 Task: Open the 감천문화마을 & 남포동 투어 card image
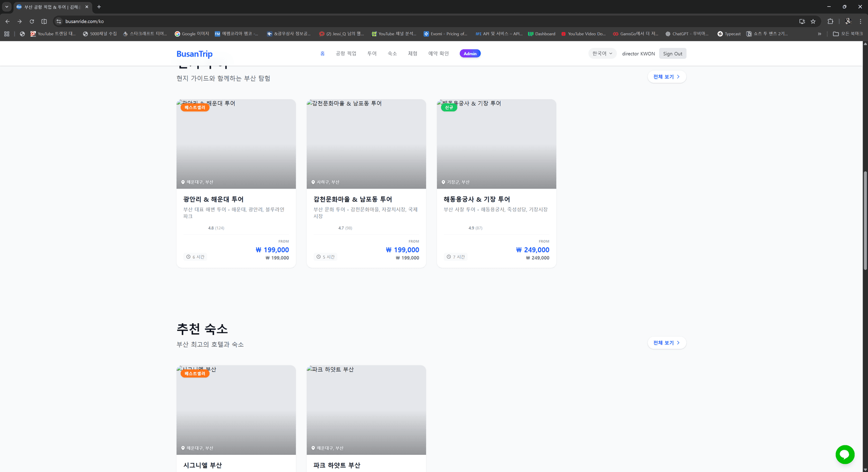click(366, 144)
